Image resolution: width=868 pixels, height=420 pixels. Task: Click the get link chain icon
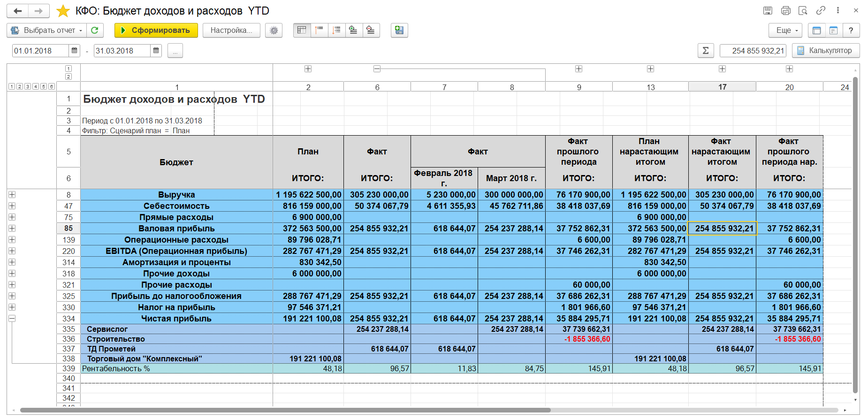[821, 11]
